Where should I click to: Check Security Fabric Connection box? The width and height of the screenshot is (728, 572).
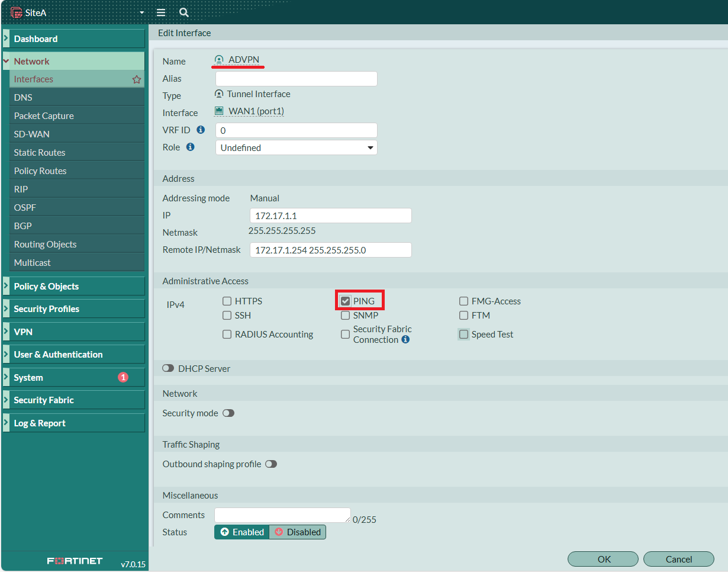point(346,335)
